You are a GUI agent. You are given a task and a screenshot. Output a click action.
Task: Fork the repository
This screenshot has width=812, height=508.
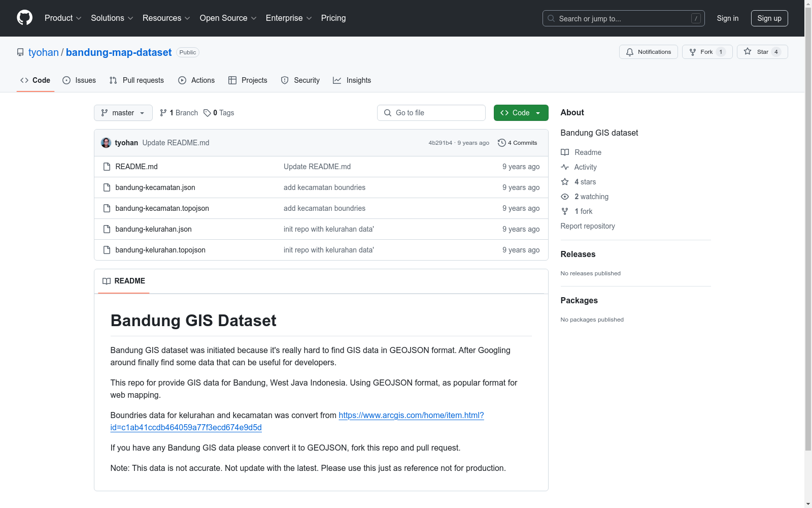[x=707, y=52]
